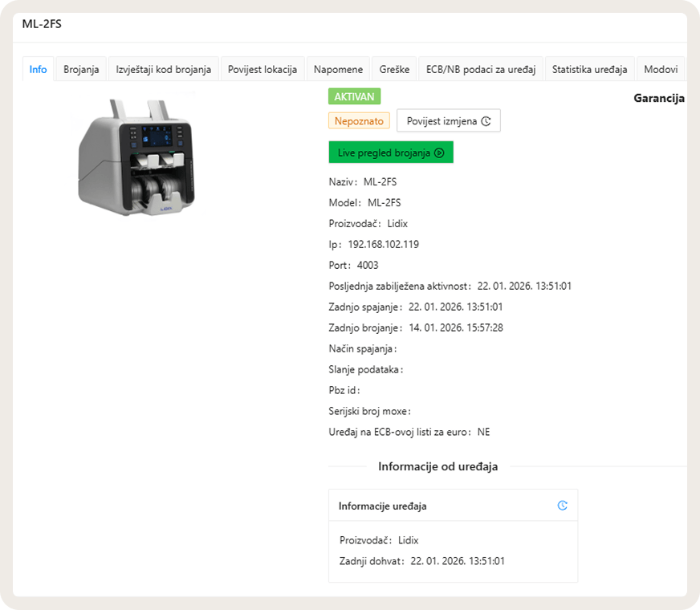Show the Statistika uređaja tab

(x=589, y=69)
